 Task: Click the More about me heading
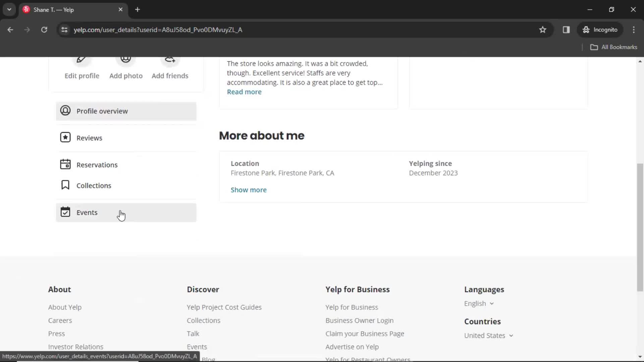click(x=262, y=136)
